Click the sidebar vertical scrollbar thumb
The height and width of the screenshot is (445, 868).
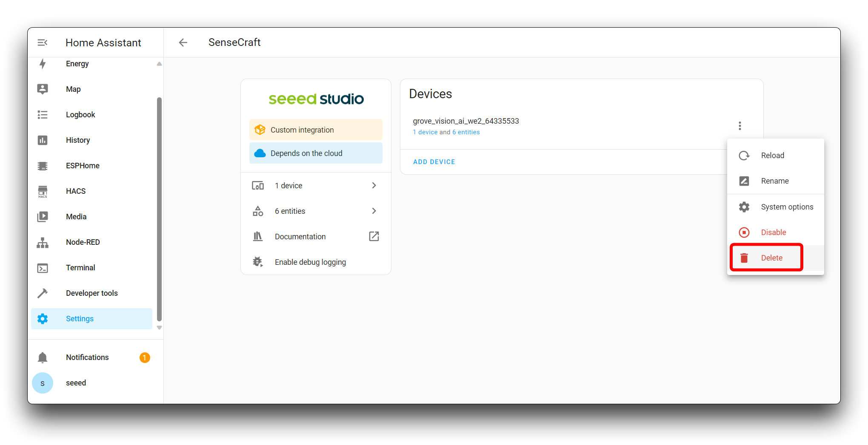pos(159,209)
